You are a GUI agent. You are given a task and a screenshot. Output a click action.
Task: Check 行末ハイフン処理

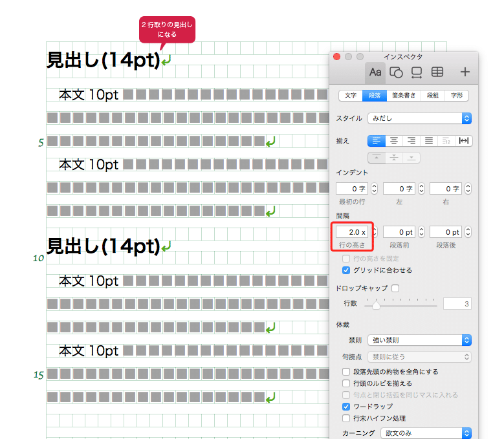click(346, 418)
